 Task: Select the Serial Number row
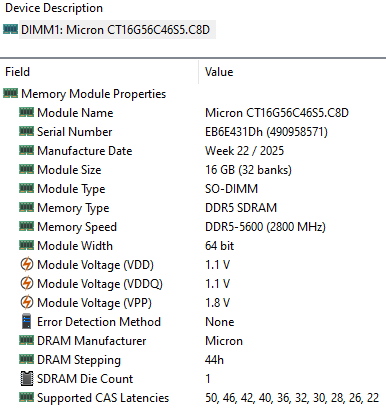(x=193, y=132)
